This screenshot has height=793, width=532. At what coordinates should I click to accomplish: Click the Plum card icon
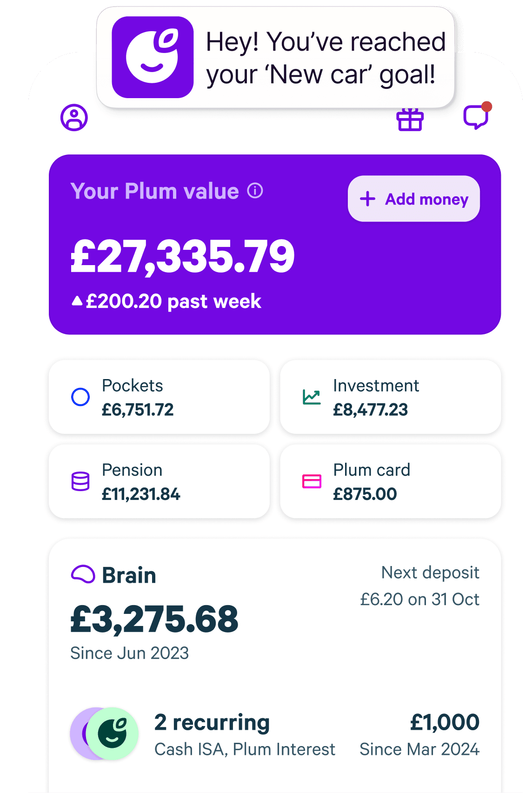[x=312, y=481]
